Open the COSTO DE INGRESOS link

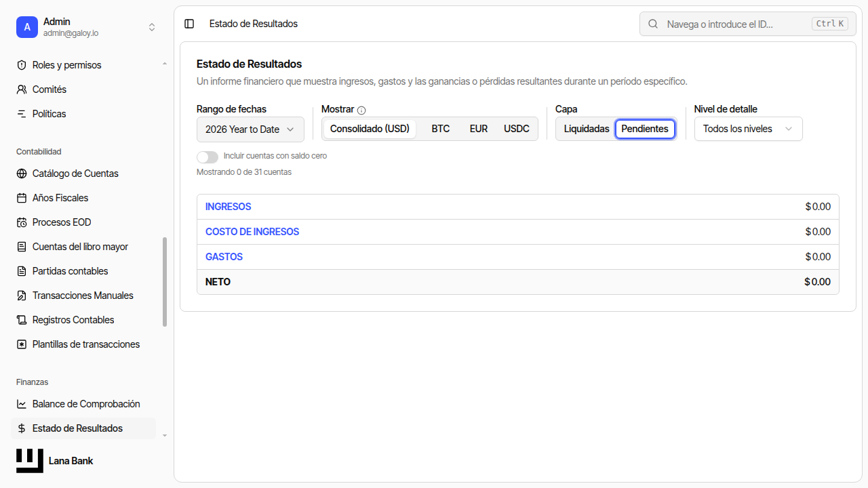(x=252, y=232)
